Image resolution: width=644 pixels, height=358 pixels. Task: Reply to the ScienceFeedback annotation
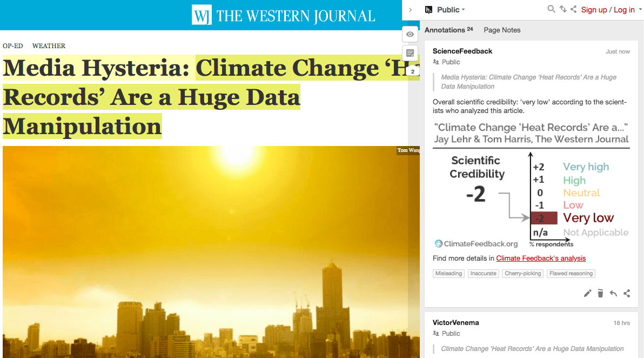pos(613,293)
